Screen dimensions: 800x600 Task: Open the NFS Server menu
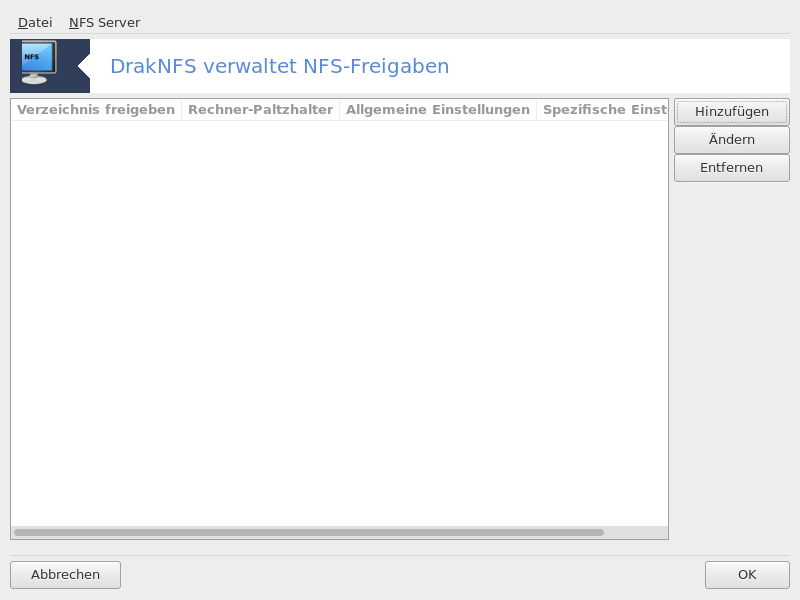pyautogui.click(x=104, y=22)
